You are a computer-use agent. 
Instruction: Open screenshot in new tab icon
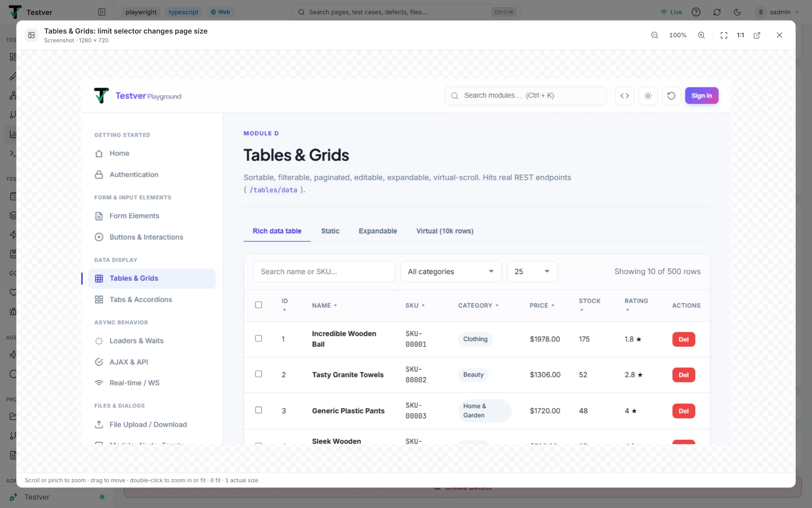point(757,35)
